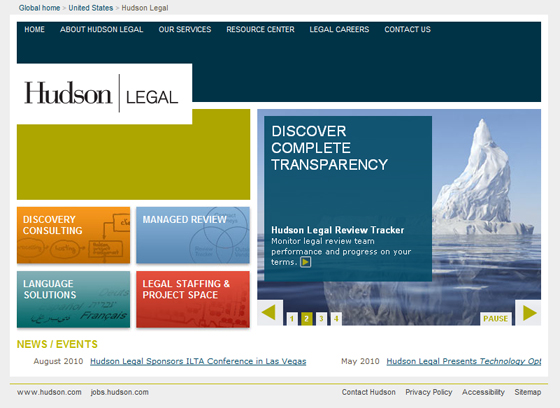Click the Hudson Legal breadcrumb text
Viewport: 560px width, 408px height.
(145, 8)
